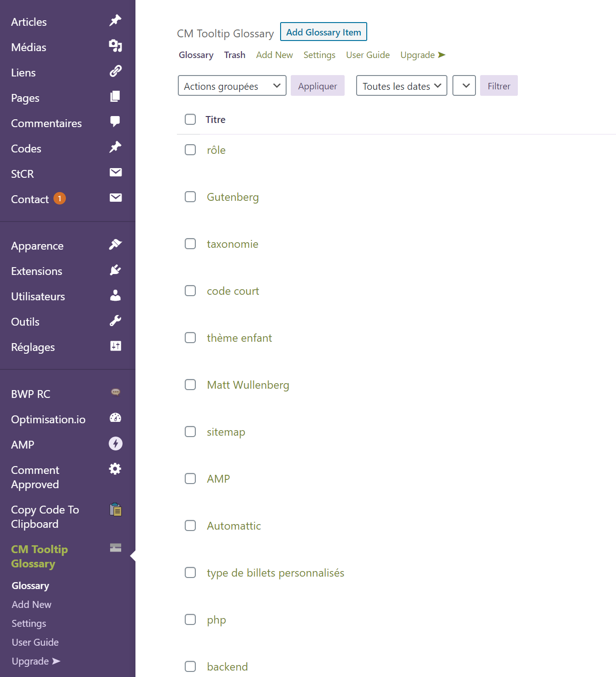Viewport: 616px width, 677px height.
Task: Expand the Toutes les dates dropdown
Action: point(402,86)
